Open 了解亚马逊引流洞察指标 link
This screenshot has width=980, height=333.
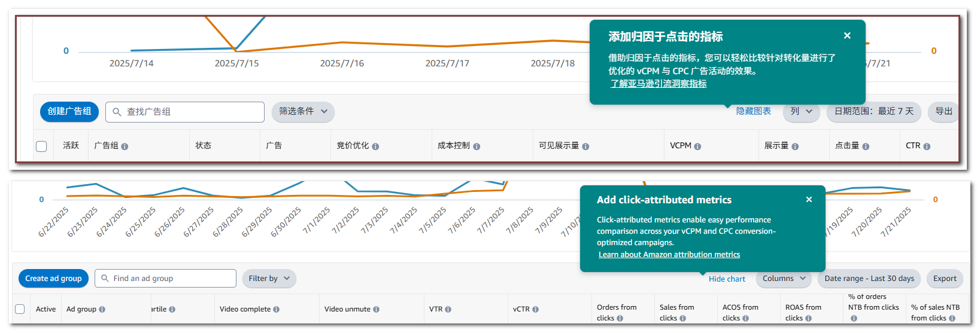pos(659,84)
